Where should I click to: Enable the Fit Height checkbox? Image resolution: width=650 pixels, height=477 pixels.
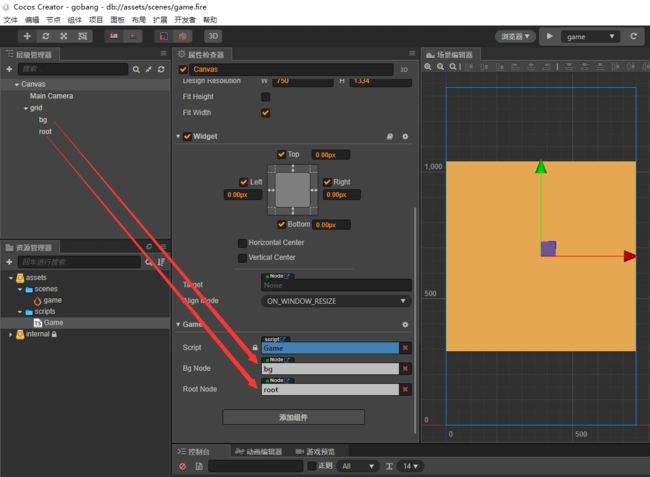265,97
